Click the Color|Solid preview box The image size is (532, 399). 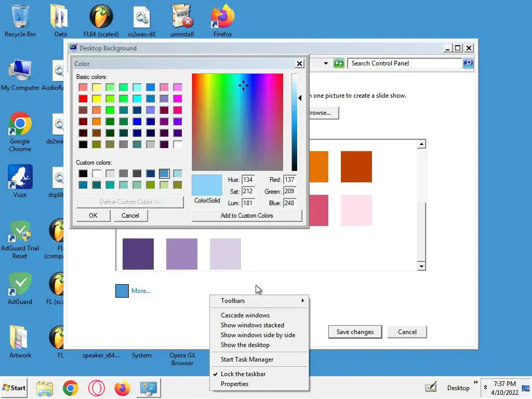[x=207, y=185]
